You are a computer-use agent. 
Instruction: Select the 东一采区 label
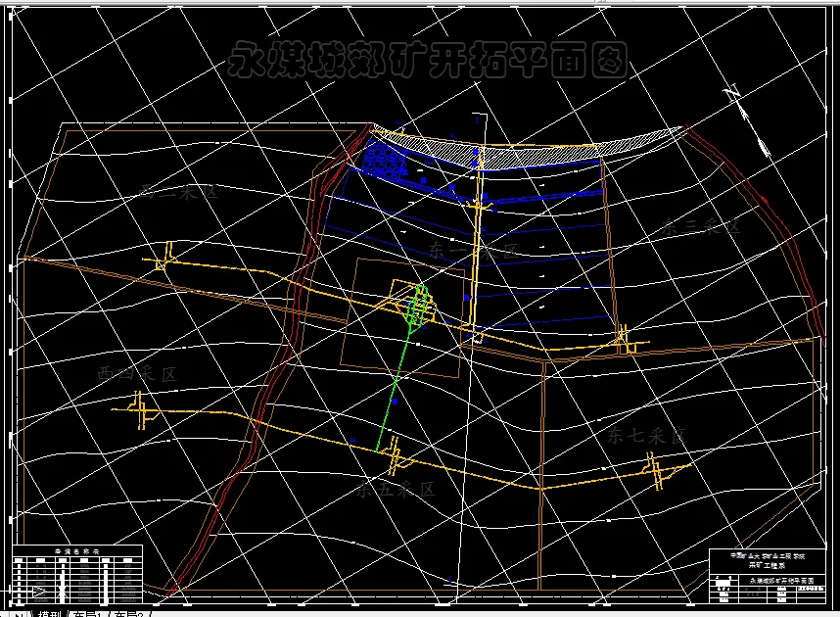click(474, 251)
